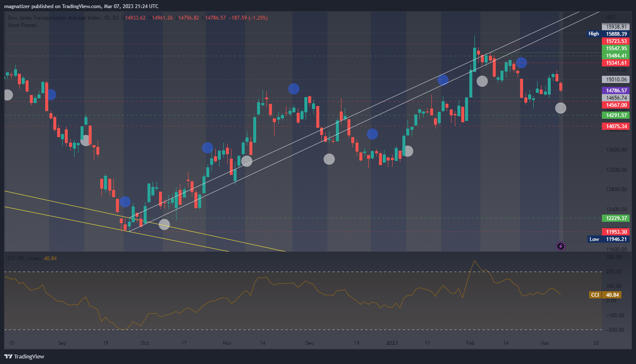Click the CCI (55, close) indicator legend
The height and width of the screenshot is (364, 636).
coord(24,258)
